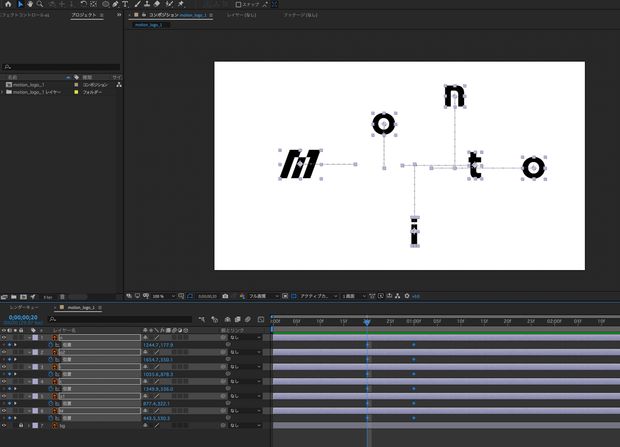Screen dimensions: 620x447
Task: Click the first layer's position value 1244.7,177.9
Action: [x=158, y=345]
